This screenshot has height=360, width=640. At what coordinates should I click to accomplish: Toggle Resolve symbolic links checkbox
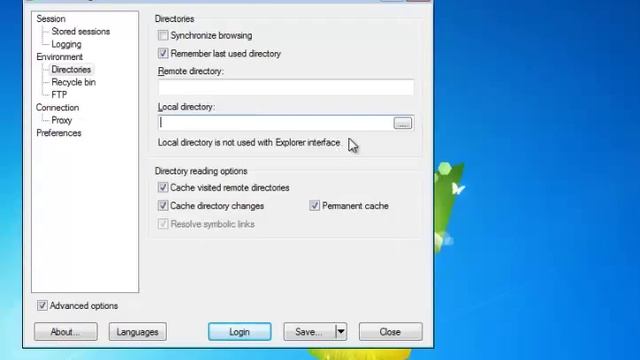point(163,224)
